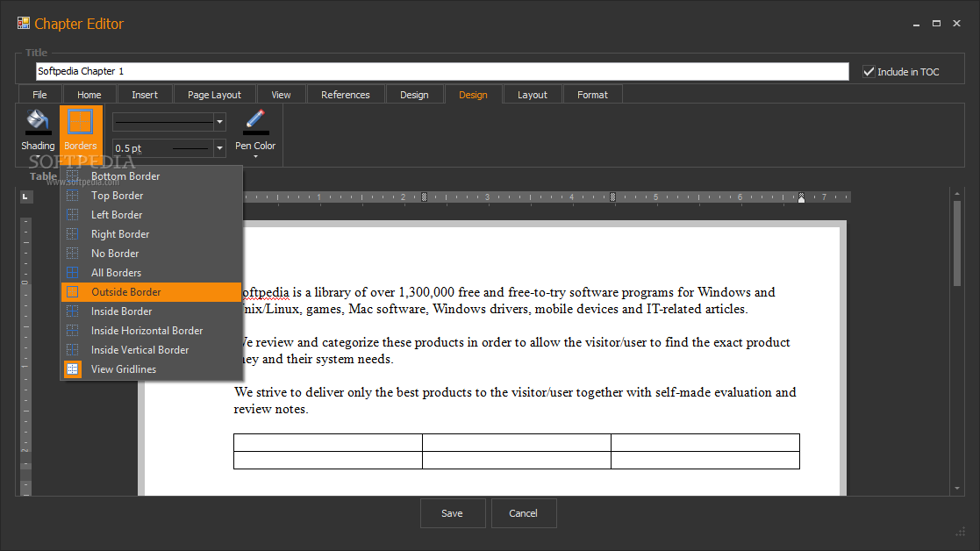Choose Top Border menu entry

point(151,196)
